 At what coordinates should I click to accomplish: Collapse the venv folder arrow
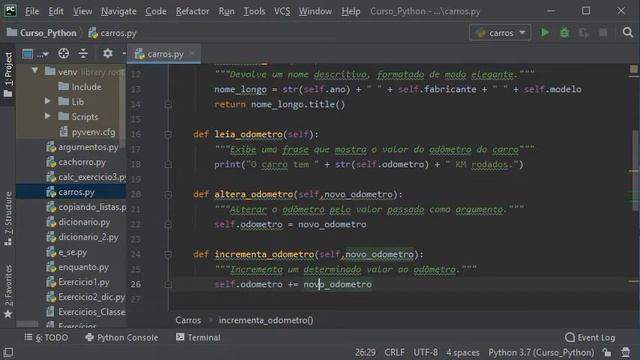pyautogui.click(x=35, y=71)
